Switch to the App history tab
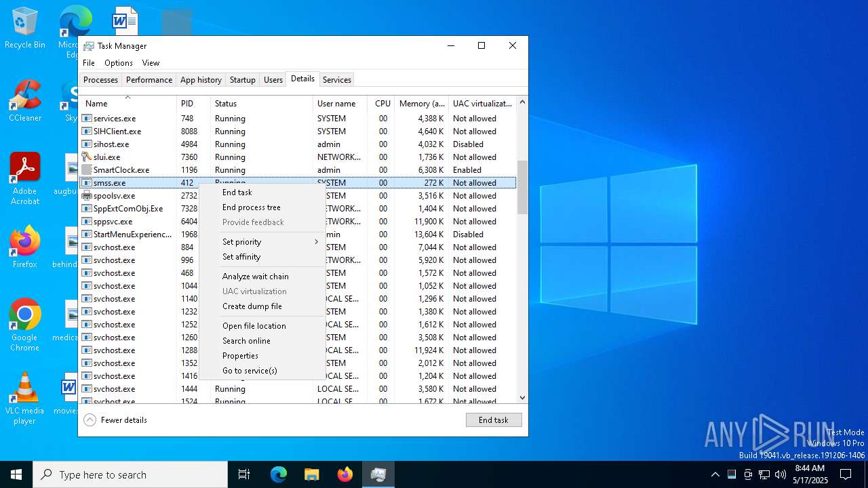This screenshot has width=868, height=488. tap(201, 80)
